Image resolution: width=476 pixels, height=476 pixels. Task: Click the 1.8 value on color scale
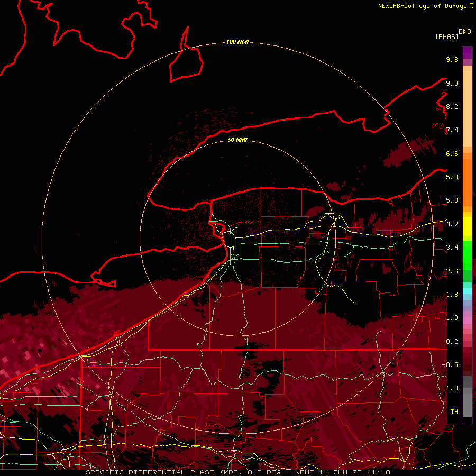[452, 295]
